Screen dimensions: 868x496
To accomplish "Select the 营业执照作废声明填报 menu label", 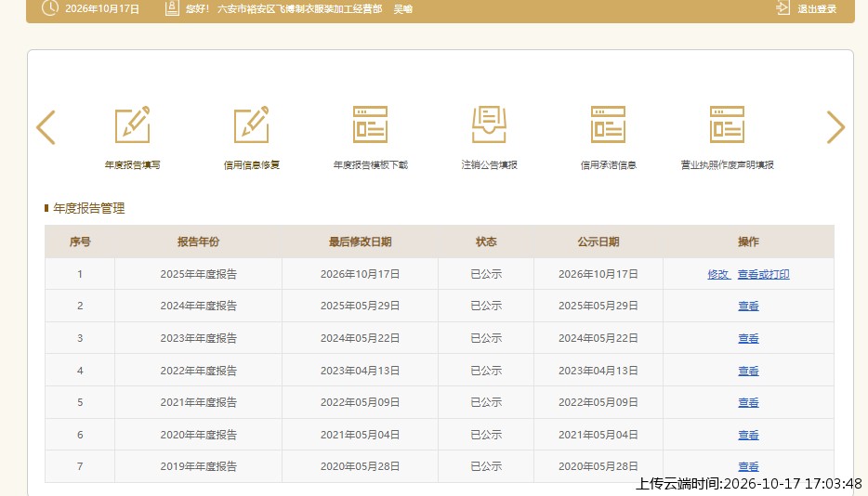I will coord(728,165).
